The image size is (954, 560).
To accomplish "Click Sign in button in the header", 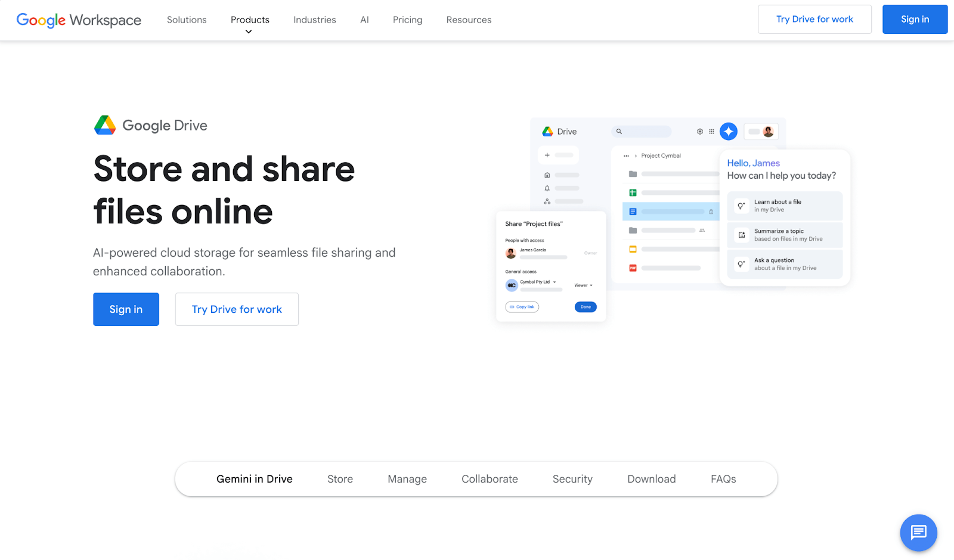I will 915,20.
